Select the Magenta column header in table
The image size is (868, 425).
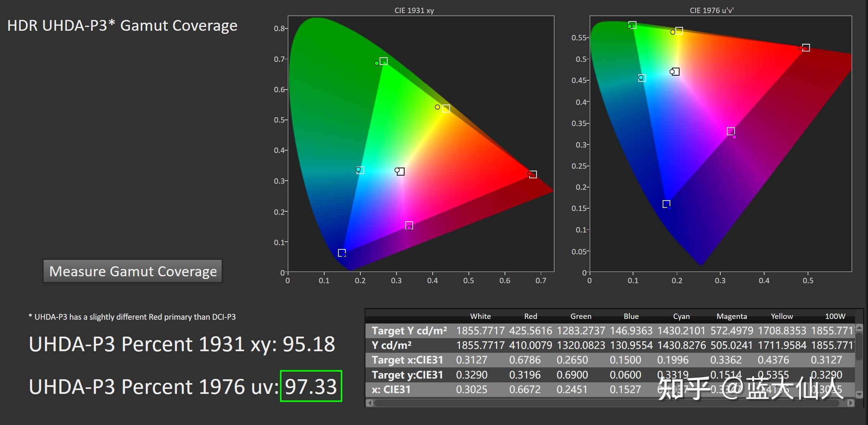click(x=731, y=316)
